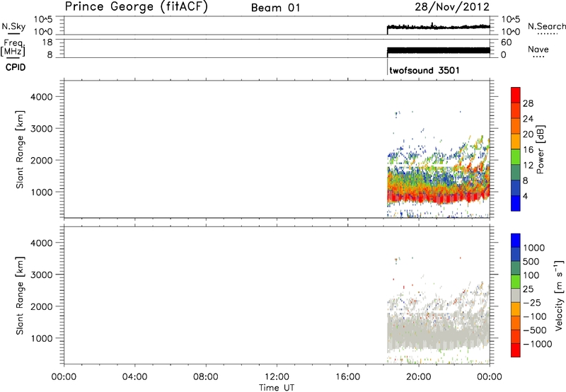Click the 'Velocity [m s-1]' colorbar label
The image size is (566, 392).
pyautogui.click(x=560, y=295)
